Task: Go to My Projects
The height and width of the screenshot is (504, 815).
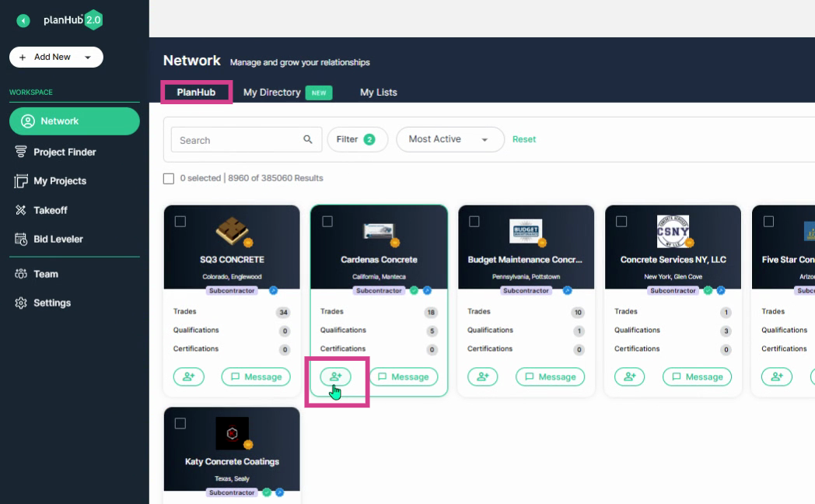Action: pyautogui.click(x=60, y=180)
